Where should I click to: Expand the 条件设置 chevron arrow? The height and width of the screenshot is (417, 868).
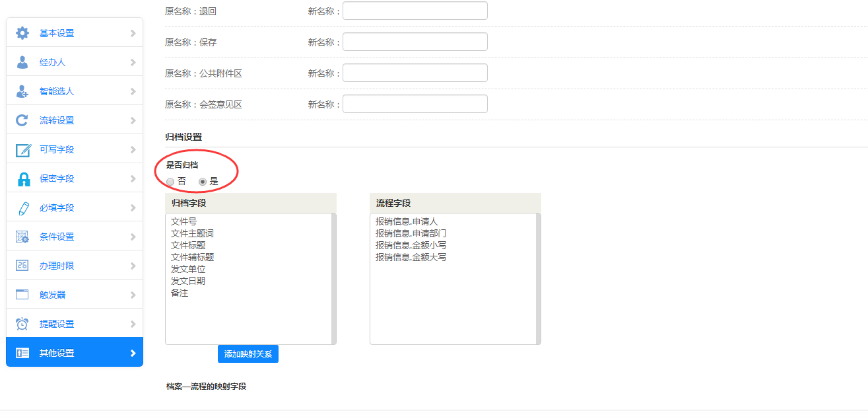133,237
